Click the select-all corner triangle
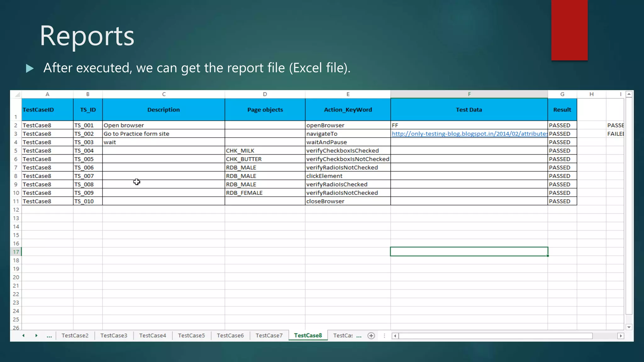 click(x=18, y=94)
